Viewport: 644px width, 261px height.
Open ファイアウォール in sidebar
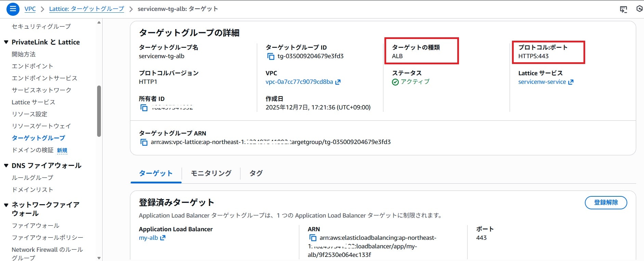point(36,225)
